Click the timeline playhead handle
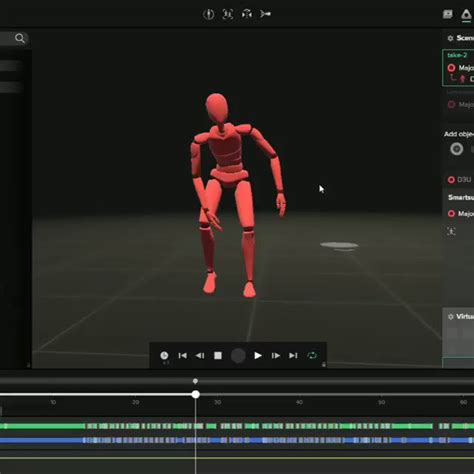 coord(196,395)
